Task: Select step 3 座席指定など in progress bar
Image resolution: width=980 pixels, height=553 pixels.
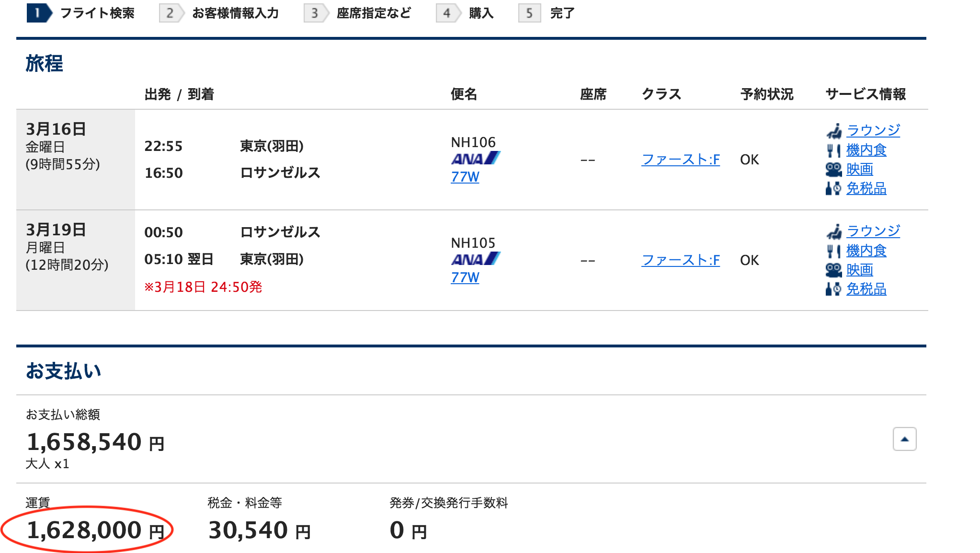Action: point(357,13)
